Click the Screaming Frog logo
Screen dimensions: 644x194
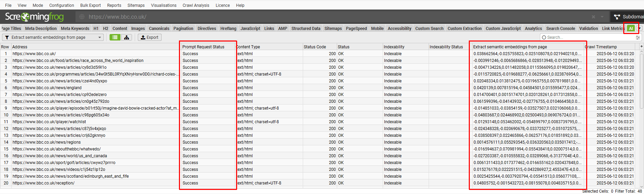pos(34,17)
